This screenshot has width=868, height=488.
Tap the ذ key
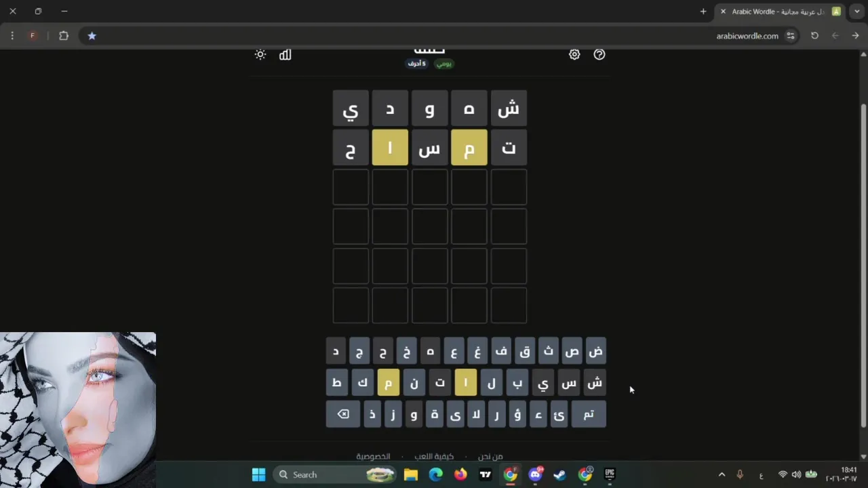[x=372, y=414]
